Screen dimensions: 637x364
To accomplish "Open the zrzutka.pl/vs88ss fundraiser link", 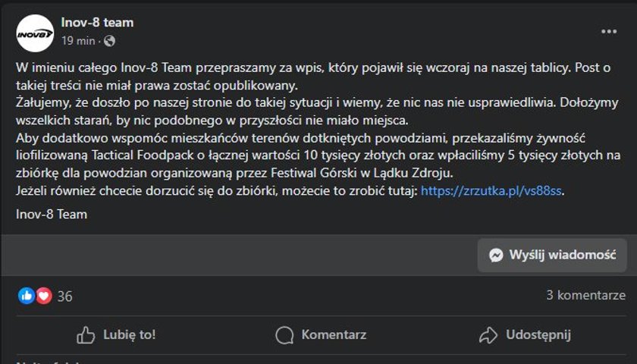I will (x=491, y=190).
